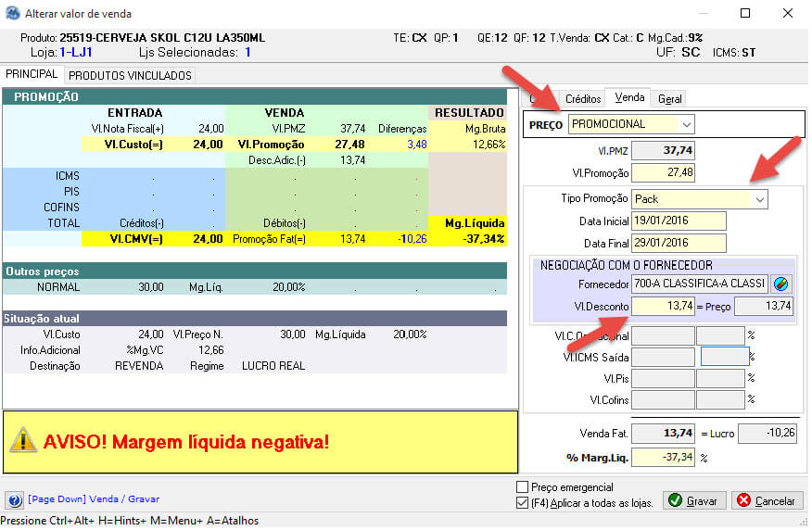Maximize the Alterar valor de venda window
812x530 pixels.
pyautogui.click(x=744, y=14)
